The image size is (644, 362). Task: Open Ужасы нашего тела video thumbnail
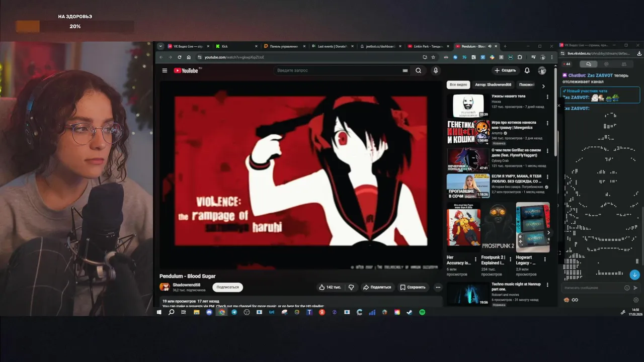[x=468, y=106]
